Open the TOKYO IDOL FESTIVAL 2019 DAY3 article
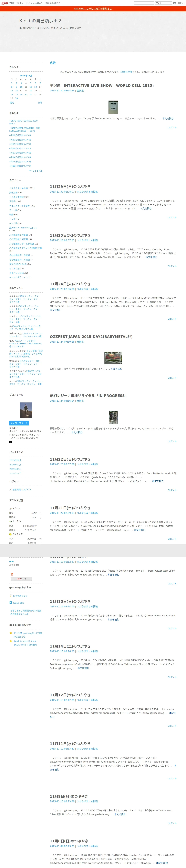This screenshot has height=868, width=186. pos(23,122)
